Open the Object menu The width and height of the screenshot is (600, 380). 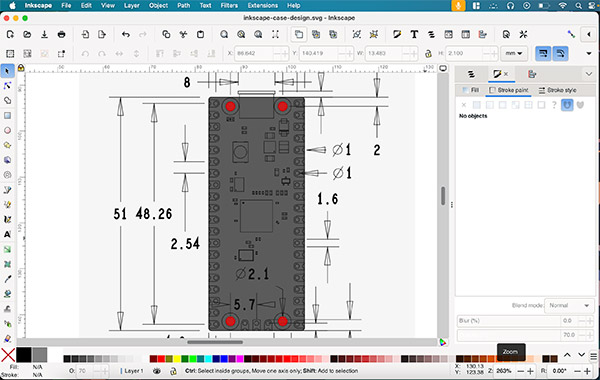tap(158, 5)
